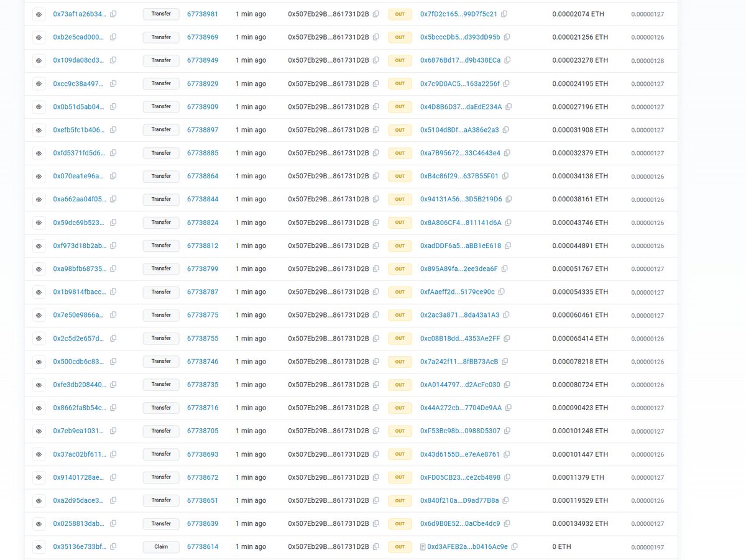Open recipient address 0x44A272cb...7704De9AA

[x=461, y=408]
